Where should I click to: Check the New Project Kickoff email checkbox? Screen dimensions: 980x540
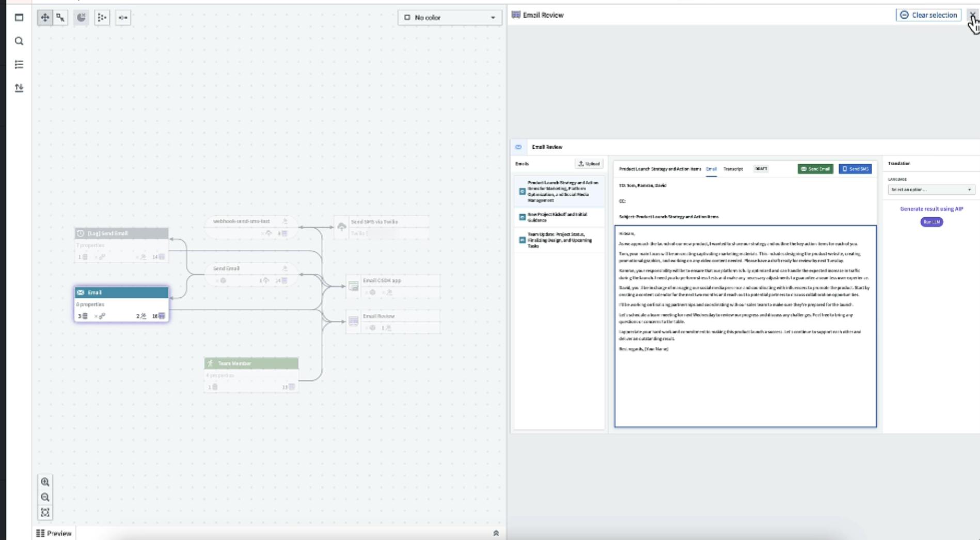(x=522, y=217)
